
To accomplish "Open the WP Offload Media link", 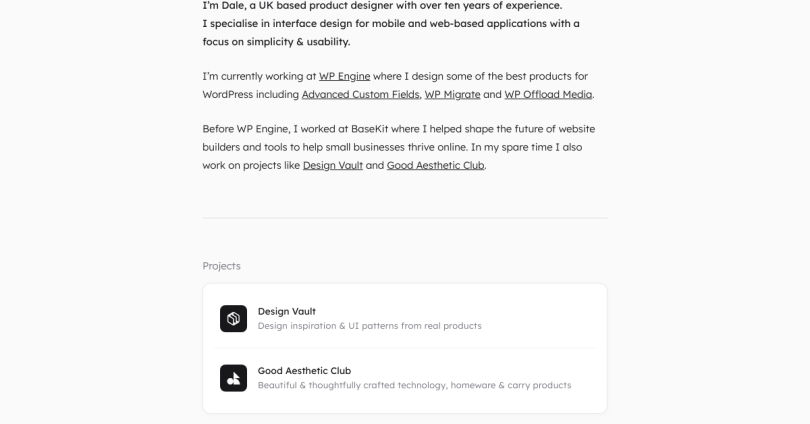I will (548, 95).
